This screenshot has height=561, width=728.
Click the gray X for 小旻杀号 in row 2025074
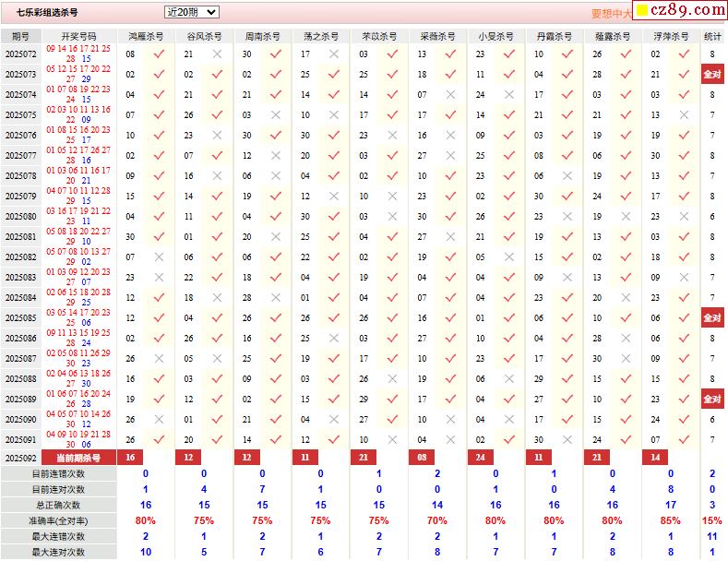coord(508,95)
